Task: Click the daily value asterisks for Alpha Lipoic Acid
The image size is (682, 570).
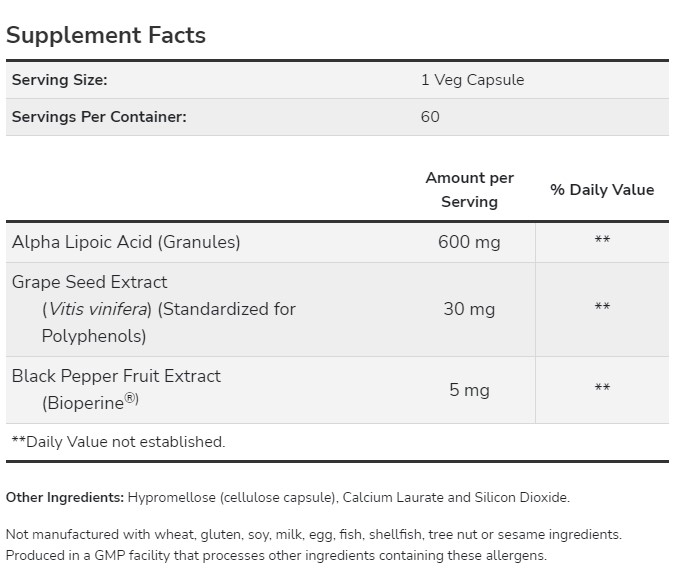Action: point(602,242)
